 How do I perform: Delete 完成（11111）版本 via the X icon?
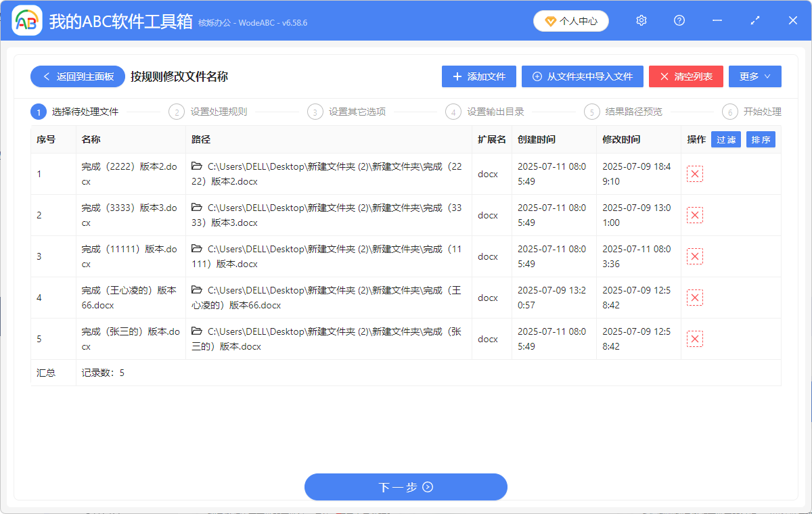tap(695, 256)
